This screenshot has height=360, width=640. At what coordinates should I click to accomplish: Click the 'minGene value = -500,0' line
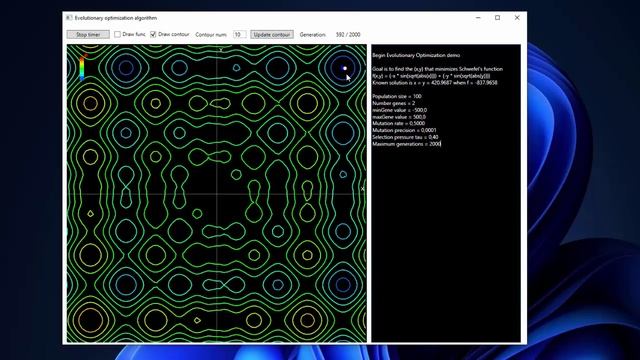point(400,110)
